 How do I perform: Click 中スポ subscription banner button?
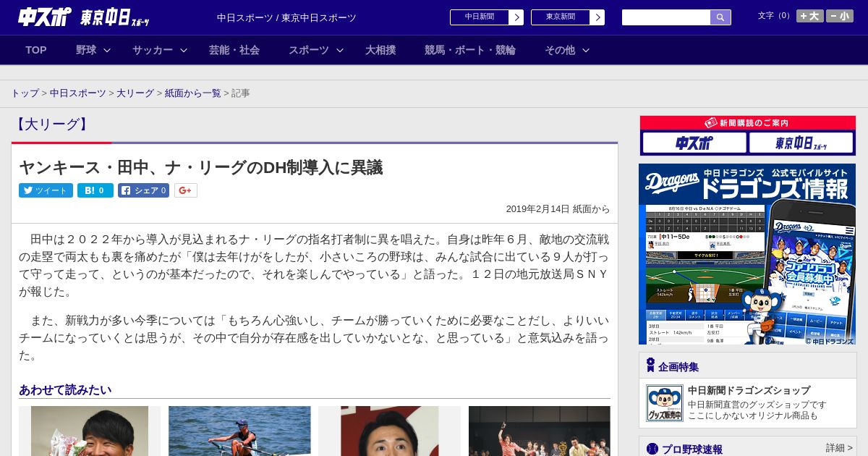point(694,143)
